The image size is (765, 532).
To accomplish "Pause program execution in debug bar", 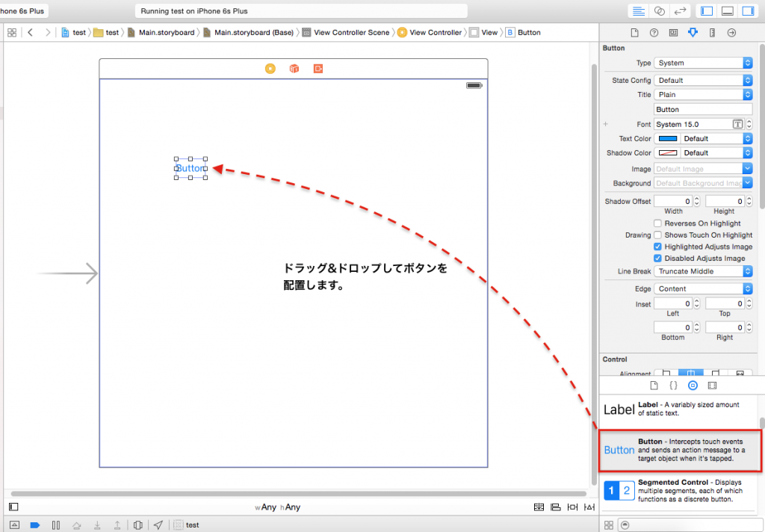I will click(55, 525).
